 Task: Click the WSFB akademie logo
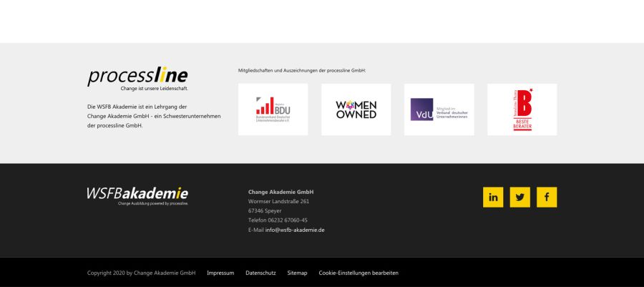click(x=137, y=196)
